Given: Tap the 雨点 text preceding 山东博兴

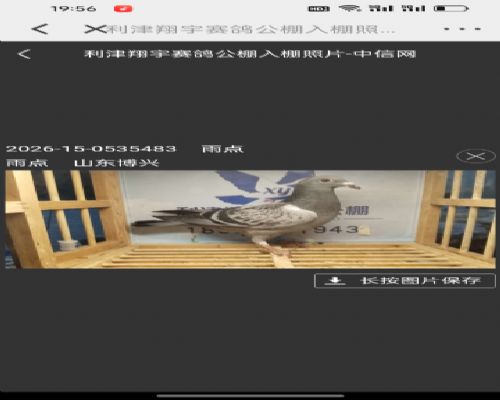Looking at the screenshot, I should tap(27, 163).
